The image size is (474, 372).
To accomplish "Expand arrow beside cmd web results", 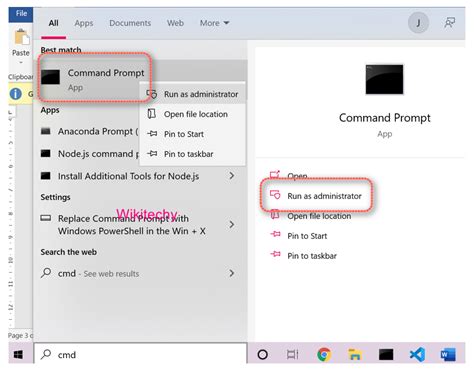I will pos(232,273).
